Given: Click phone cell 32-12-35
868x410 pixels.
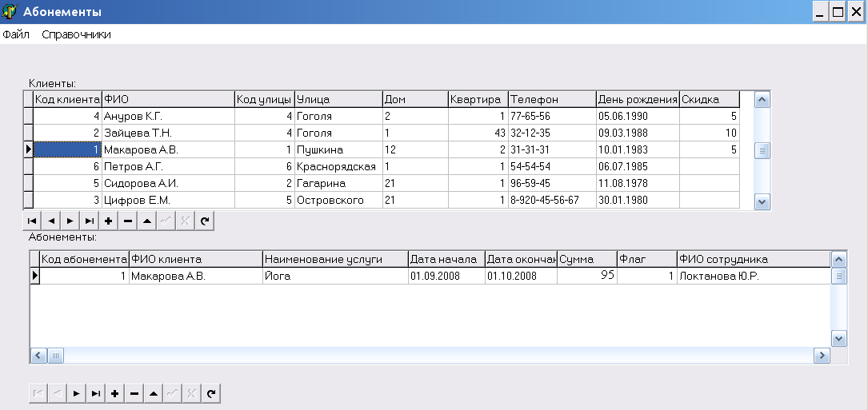Looking at the screenshot, I should point(552,133).
